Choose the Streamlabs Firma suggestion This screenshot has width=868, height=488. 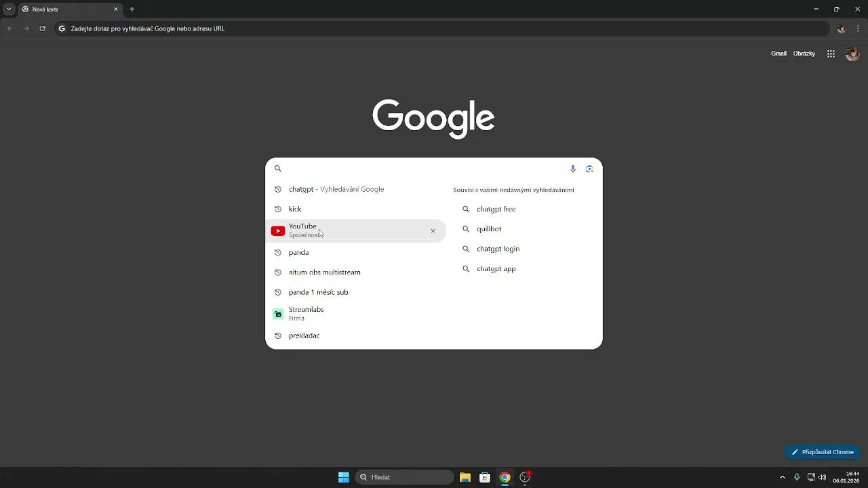pos(355,314)
